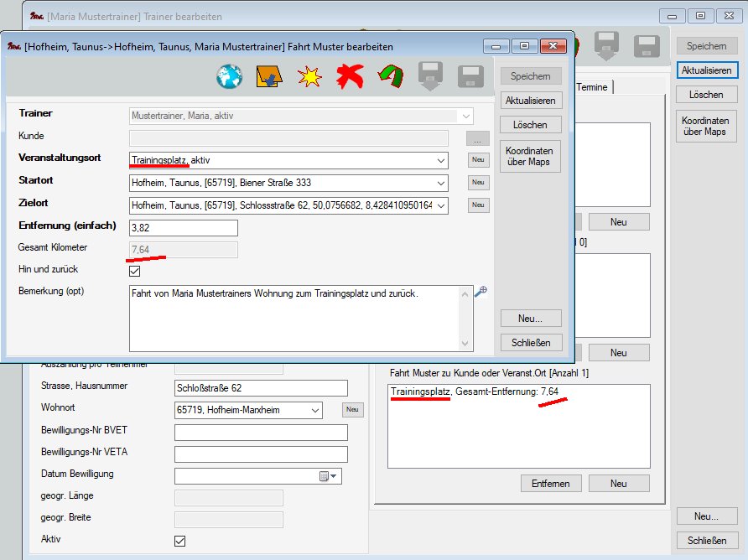Image resolution: width=748 pixels, height=560 pixels.
Task: Expand the Zielort dropdown
Action: coord(441,205)
